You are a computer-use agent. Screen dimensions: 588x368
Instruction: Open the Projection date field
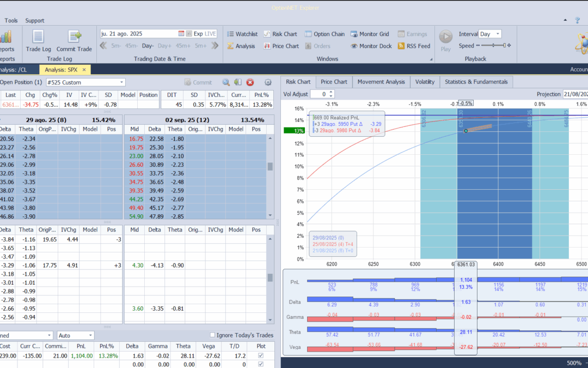[575, 94]
